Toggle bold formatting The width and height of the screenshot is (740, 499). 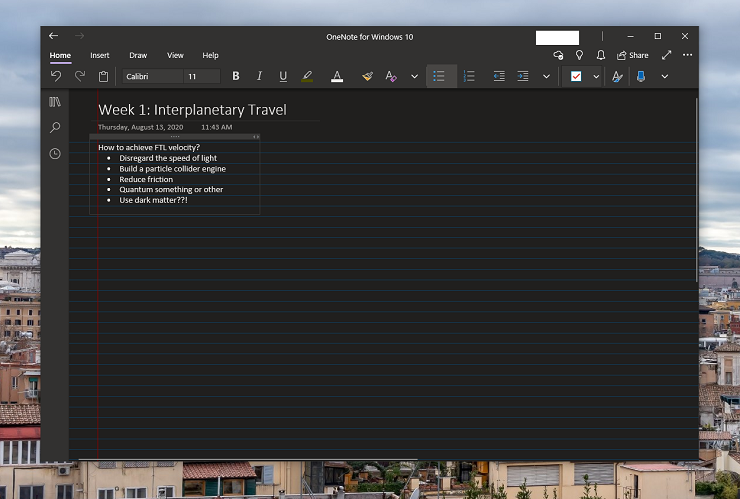[x=236, y=76]
